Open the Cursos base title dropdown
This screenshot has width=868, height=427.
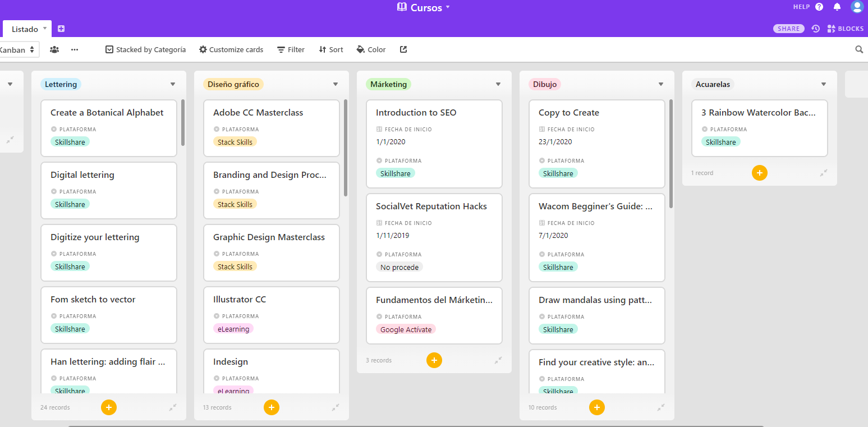pos(424,7)
